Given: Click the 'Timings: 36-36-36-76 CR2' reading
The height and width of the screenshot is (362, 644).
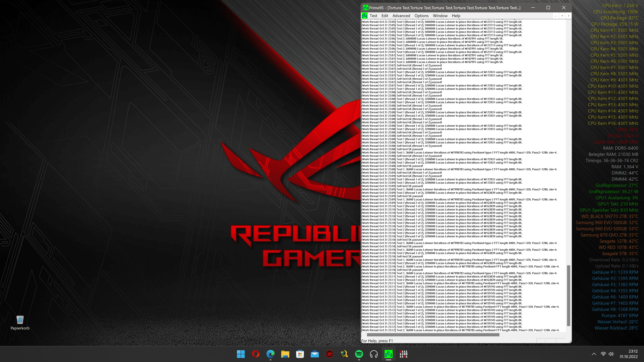Looking at the screenshot, I should [x=612, y=161].
